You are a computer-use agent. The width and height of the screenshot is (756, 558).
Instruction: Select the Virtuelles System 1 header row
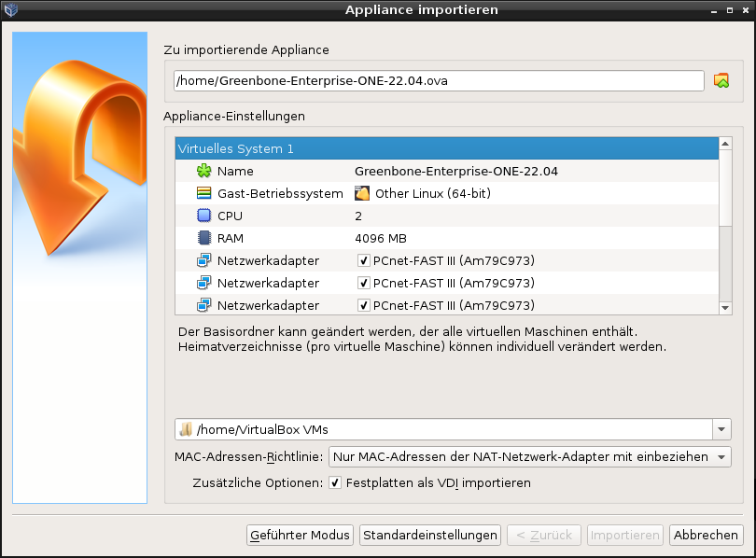click(x=446, y=148)
